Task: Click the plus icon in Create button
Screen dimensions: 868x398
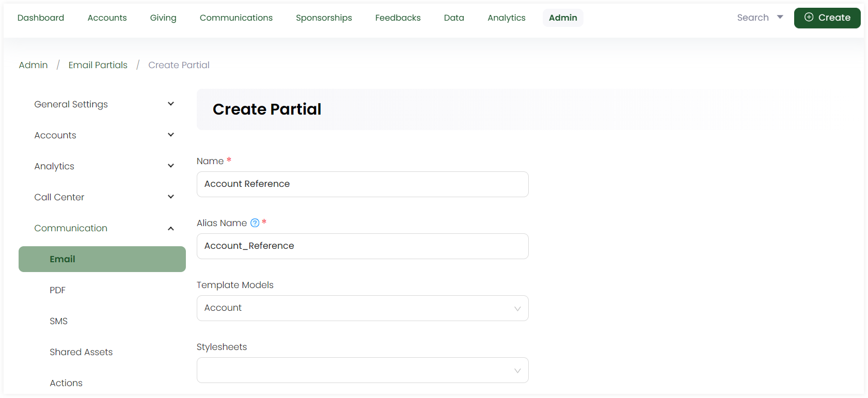Action: coord(809,17)
